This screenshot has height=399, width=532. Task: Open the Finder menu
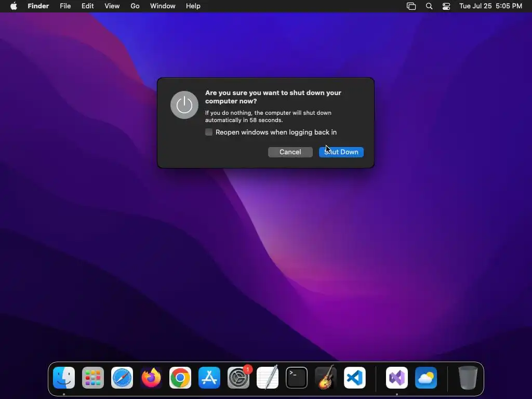(38, 6)
